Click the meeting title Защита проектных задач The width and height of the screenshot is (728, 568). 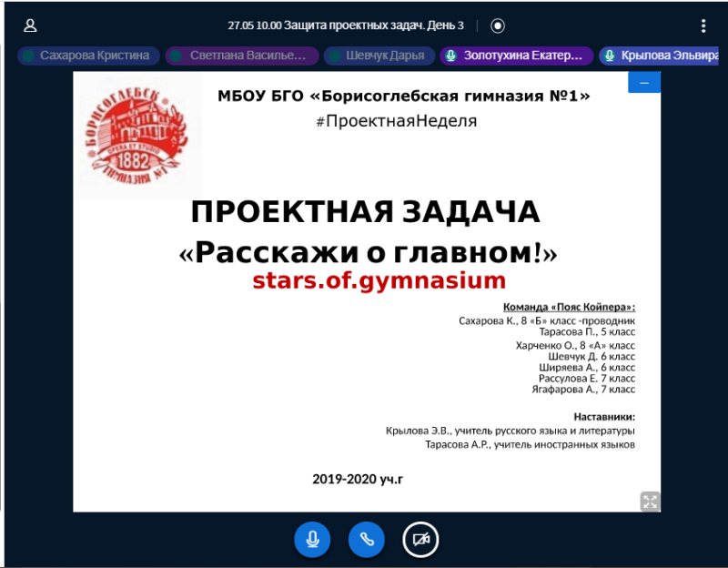[x=358, y=25]
